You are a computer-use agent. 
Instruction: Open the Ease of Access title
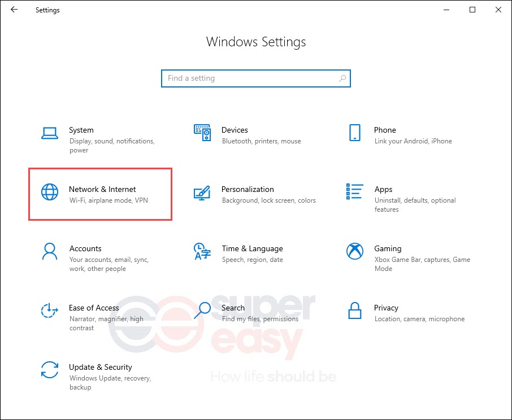coord(94,308)
